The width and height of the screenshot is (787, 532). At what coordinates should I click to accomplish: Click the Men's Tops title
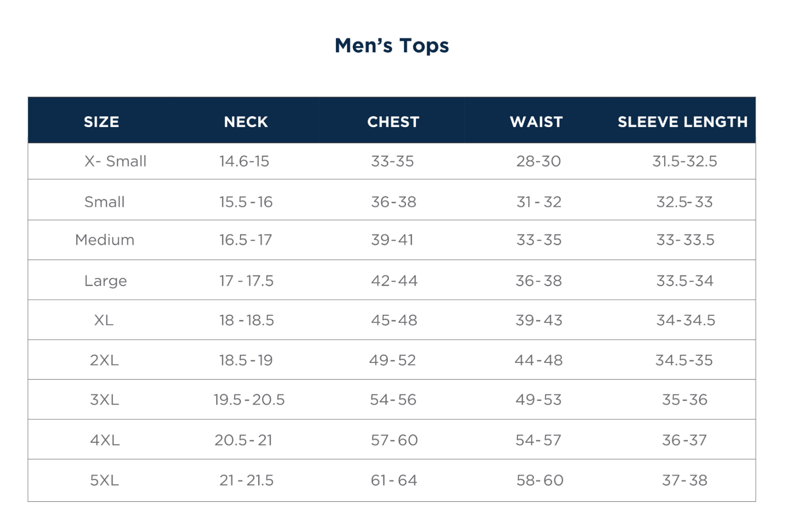(392, 46)
